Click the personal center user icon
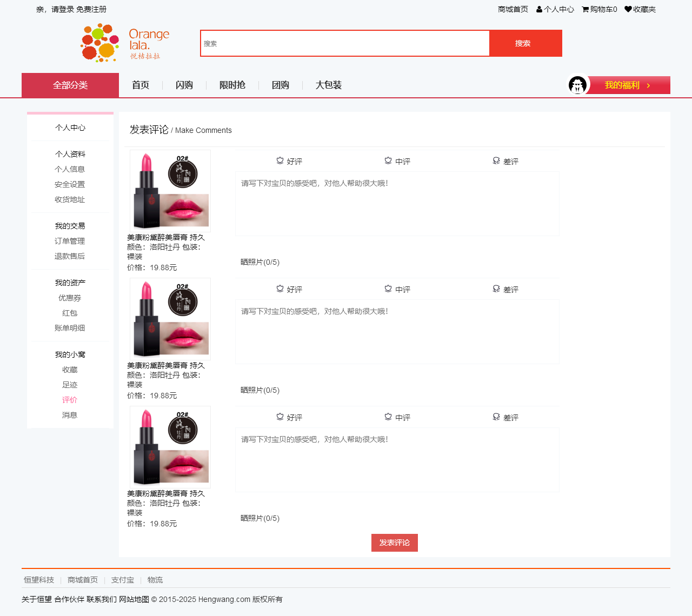Screen dimensions: 692x616 click(x=539, y=9)
